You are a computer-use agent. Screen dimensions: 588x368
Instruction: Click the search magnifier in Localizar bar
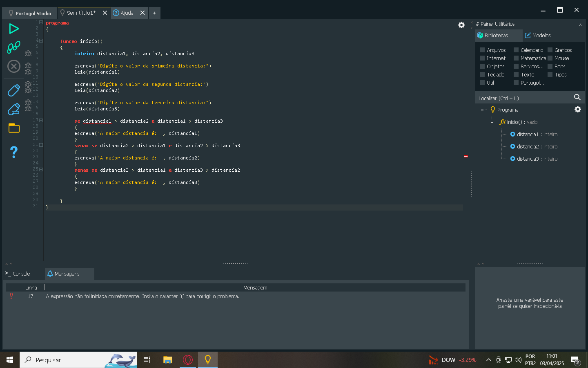point(577,97)
